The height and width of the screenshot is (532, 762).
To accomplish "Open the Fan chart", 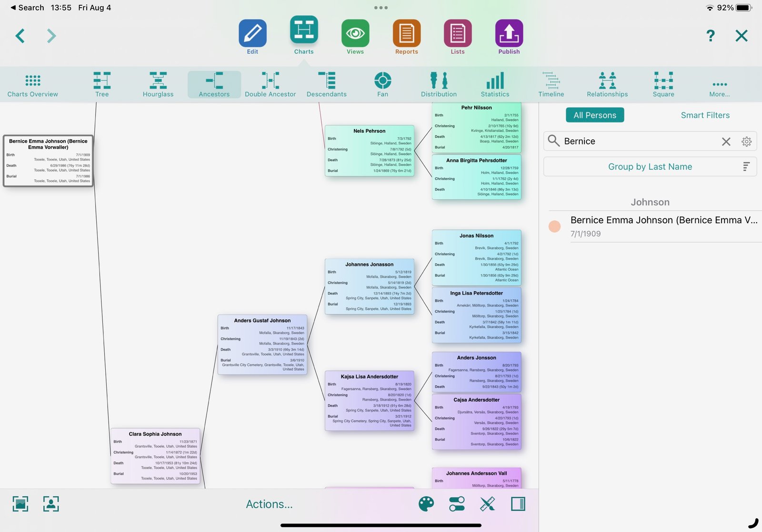I will tap(382, 84).
